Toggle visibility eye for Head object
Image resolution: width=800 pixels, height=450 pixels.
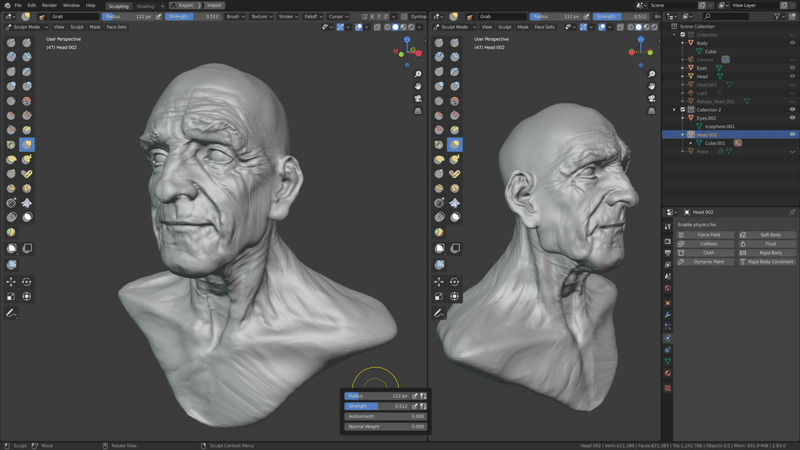792,76
